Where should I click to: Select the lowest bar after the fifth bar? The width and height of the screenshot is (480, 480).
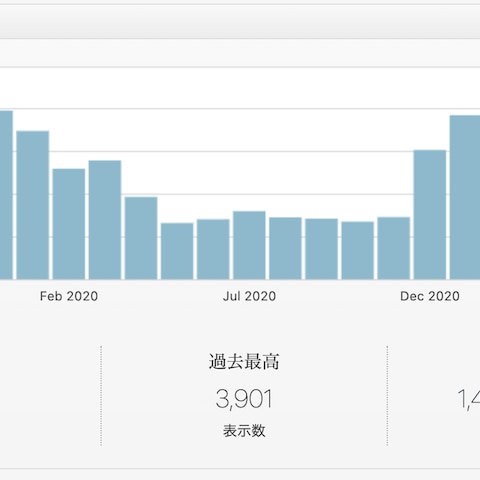click(177, 251)
